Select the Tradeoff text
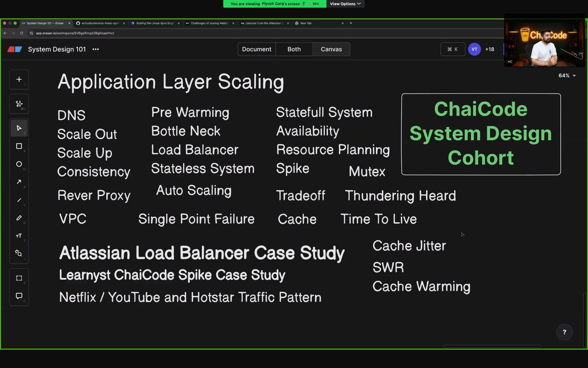Image resolution: width=588 pixels, height=368 pixels. point(301,196)
